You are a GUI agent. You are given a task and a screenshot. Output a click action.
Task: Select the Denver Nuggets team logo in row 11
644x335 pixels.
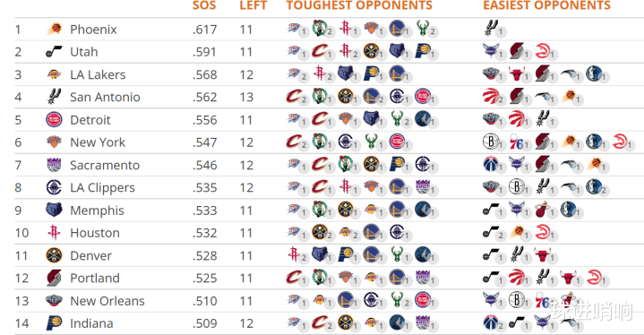click(x=54, y=255)
